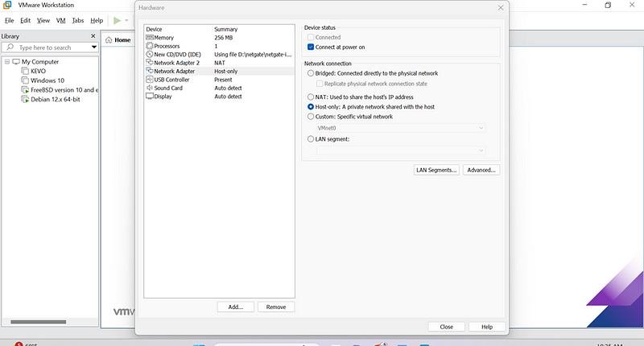Click the Hardware dialog Help button
The width and height of the screenshot is (644, 346).
coord(487,327)
